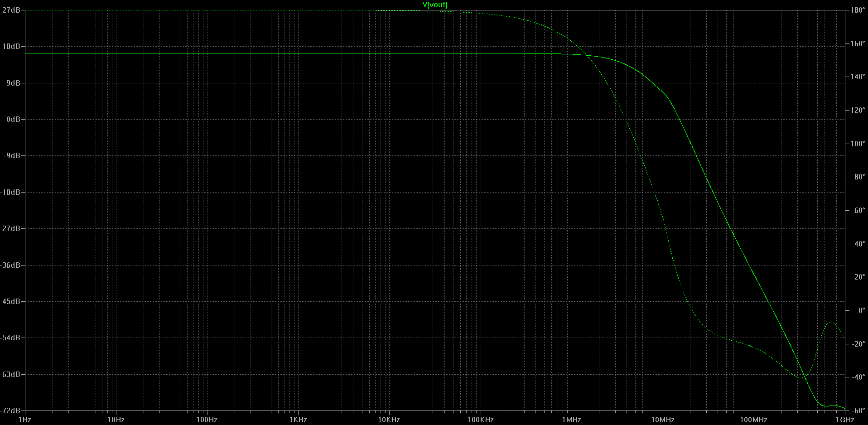Select the 9dB label on left axis

pos(13,83)
